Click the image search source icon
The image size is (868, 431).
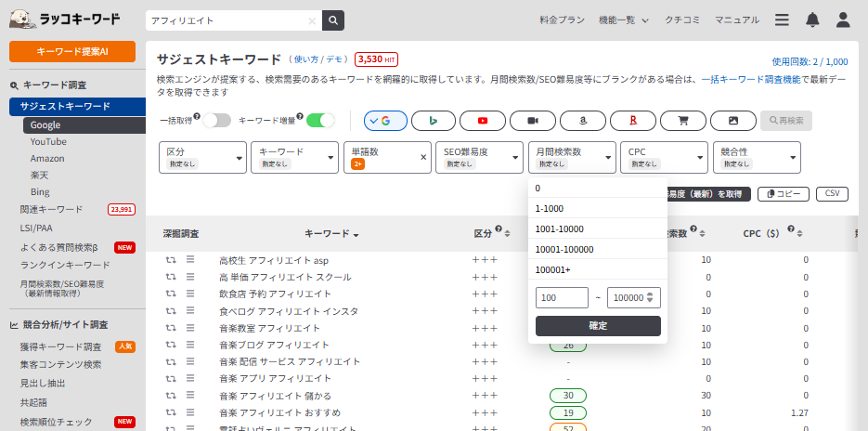[x=733, y=121]
